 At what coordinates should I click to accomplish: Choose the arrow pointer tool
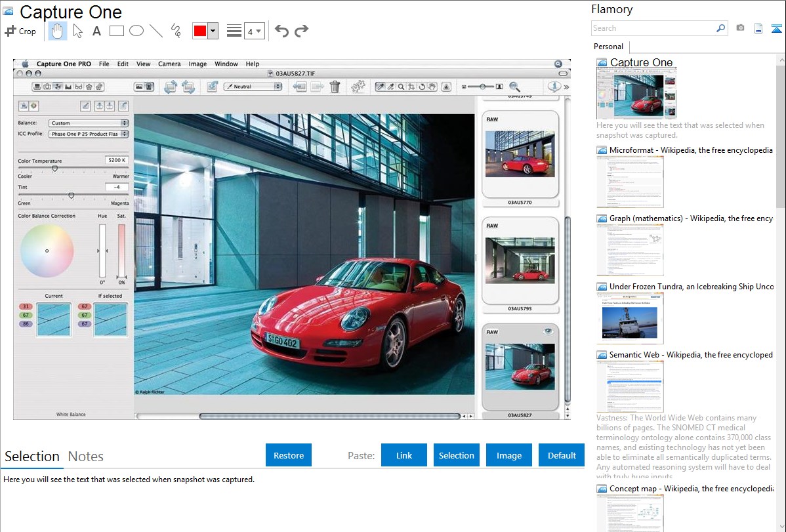click(77, 31)
